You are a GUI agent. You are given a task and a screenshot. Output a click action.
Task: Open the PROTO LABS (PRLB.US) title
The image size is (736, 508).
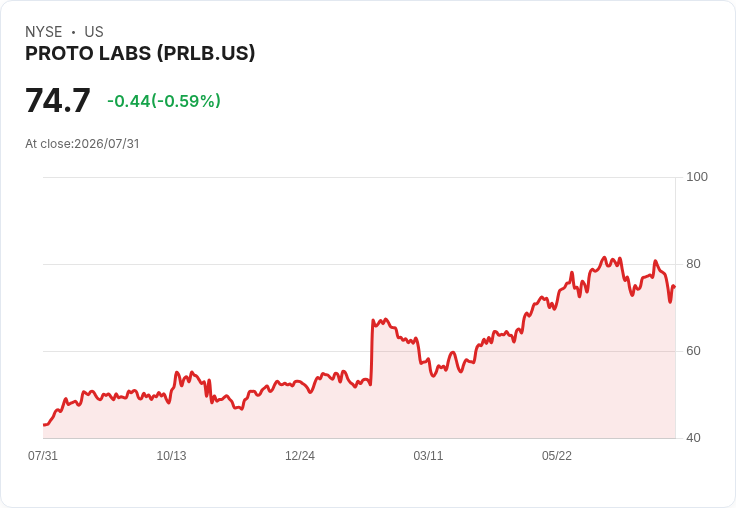[x=140, y=53]
